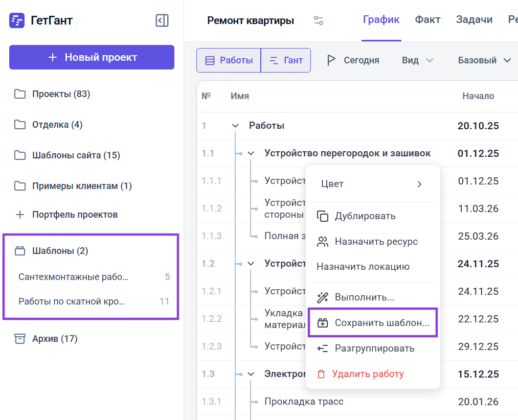Click the Сегодня flag icon

pyautogui.click(x=331, y=60)
